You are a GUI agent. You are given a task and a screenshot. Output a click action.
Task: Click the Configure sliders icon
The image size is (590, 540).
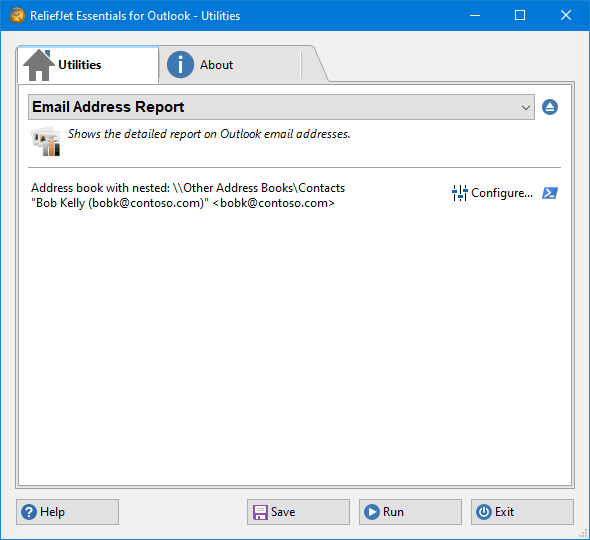[459, 193]
